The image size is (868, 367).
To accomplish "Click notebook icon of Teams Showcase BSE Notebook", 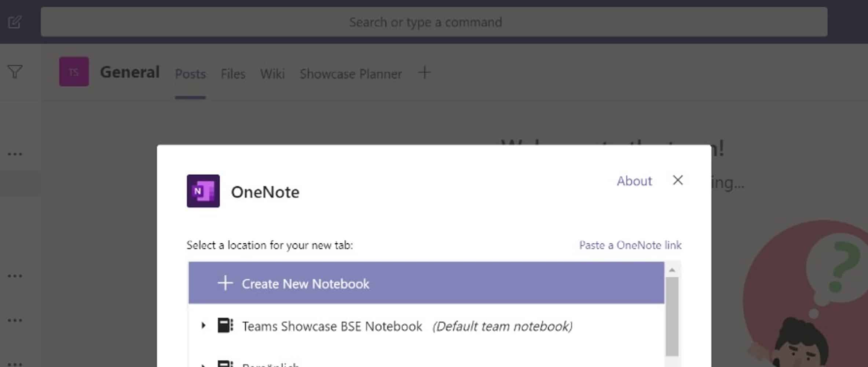I will click(225, 326).
